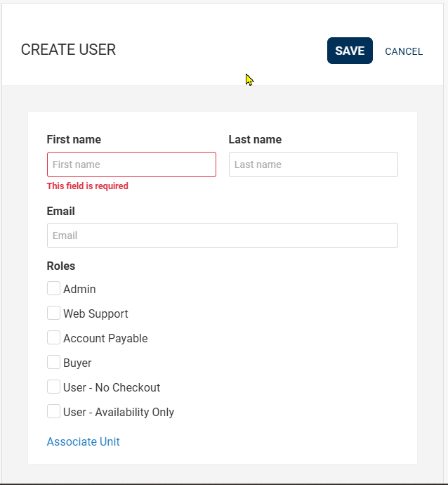Click the CREATE USER heading
The width and height of the screenshot is (448, 485).
68,50
